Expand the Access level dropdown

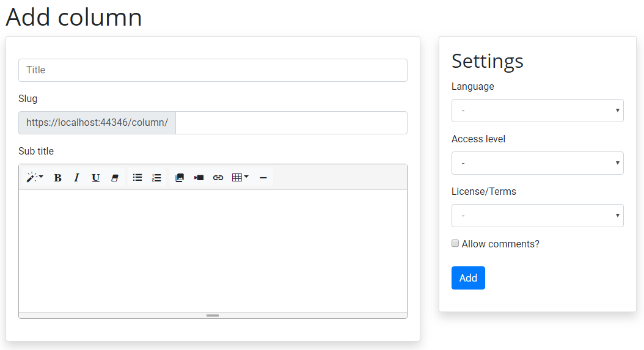pyautogui.click(x=537, y=163)
